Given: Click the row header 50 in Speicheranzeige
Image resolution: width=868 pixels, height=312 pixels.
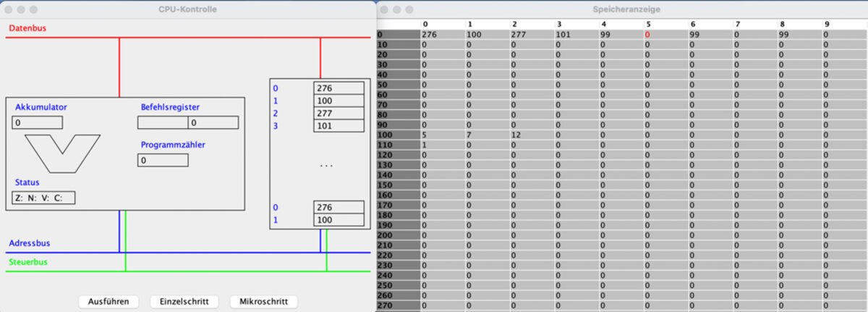Looking at the screenshot, I should pyautogui.click(x=398, y=84).
